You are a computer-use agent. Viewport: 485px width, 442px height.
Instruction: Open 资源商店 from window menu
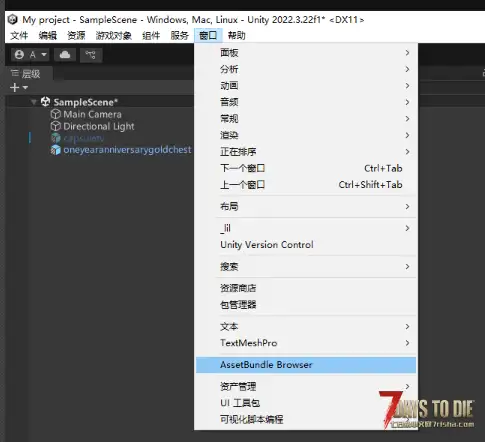pos(306,288)
